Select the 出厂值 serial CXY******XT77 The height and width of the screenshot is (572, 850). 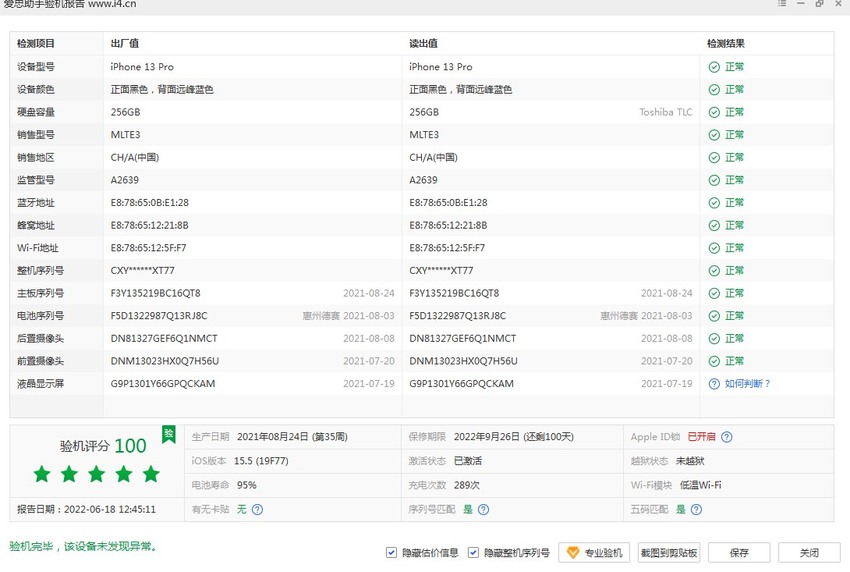point(143,271)
